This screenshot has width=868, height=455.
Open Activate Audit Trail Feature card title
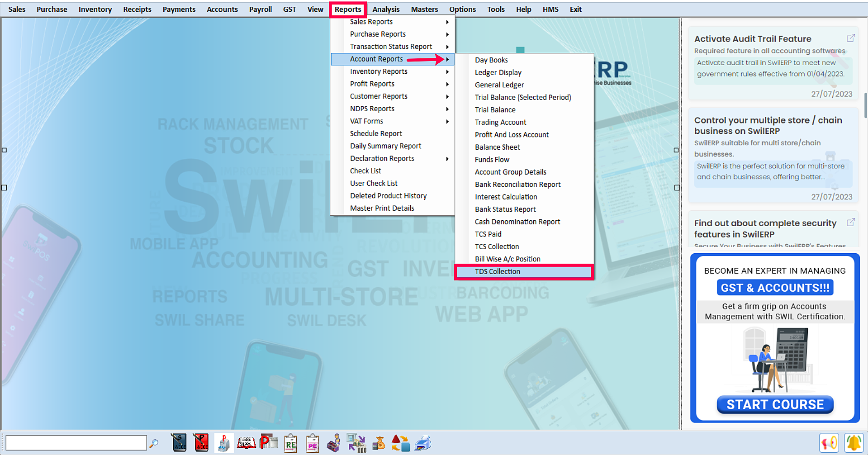(753, 39)
